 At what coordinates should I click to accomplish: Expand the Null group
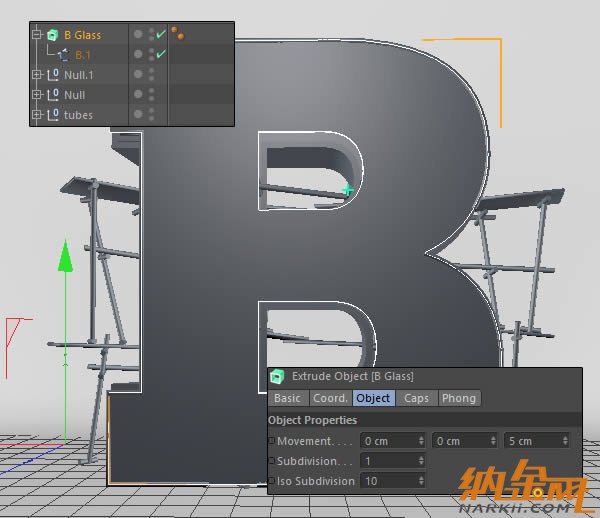click(37, 94)
